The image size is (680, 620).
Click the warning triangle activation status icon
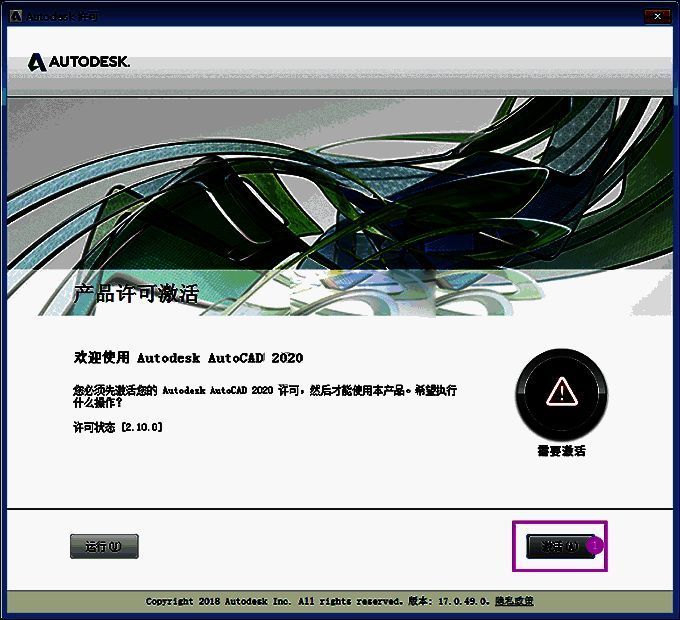[x=561, y=390]
